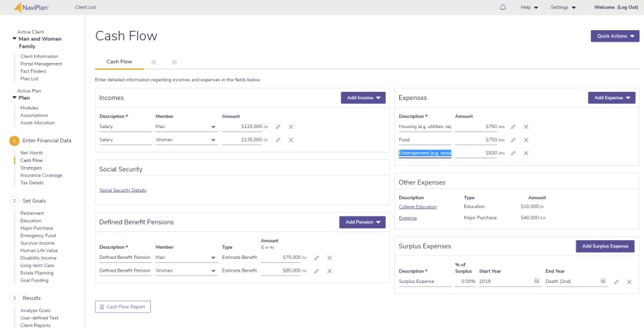Image resolution: width=644 pixels, height=328 pixels.
Task: Select the Cash Flow tab
Action: click(x=119, y=62)
